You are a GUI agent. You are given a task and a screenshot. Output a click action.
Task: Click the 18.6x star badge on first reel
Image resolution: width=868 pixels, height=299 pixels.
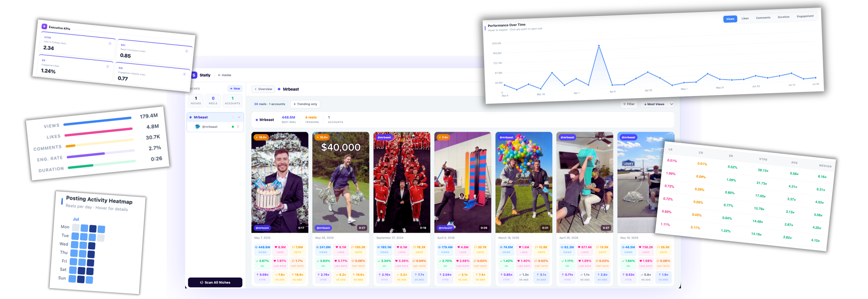tap(261, 137)
